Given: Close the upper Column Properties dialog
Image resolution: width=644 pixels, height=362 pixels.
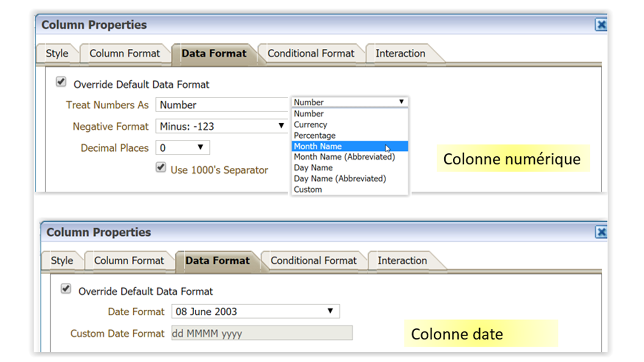Looking at the screenshot, I should [x=601, y=25].
